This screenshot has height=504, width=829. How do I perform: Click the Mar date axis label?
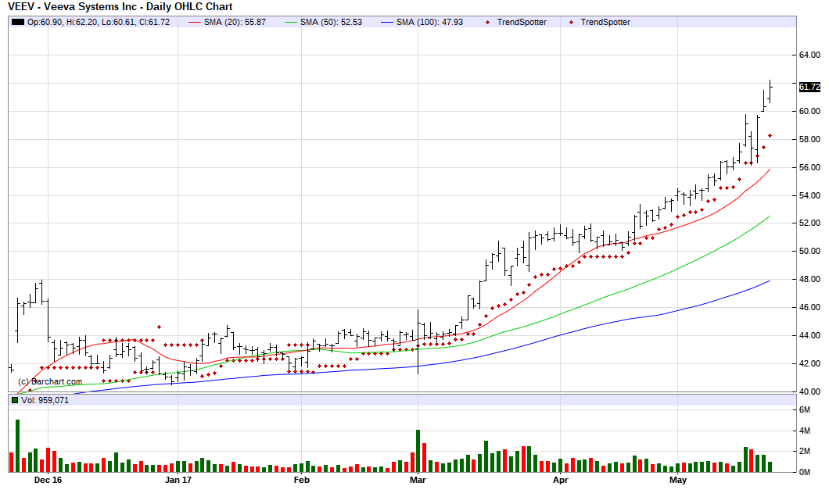(418, 481)
